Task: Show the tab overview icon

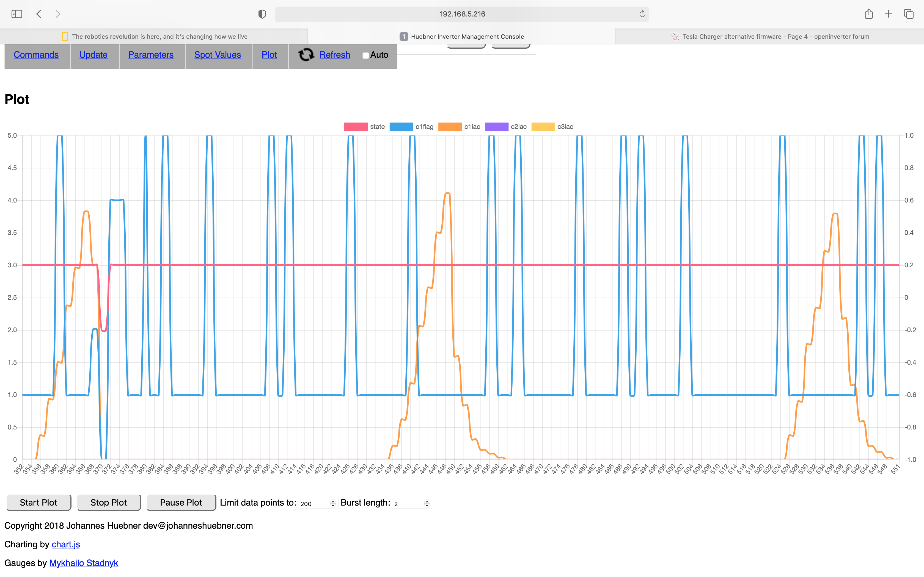Action: click(909, 14)
